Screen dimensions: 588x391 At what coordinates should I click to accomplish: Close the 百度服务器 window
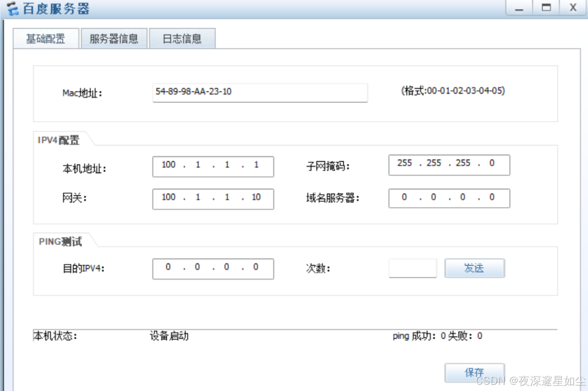573,8
